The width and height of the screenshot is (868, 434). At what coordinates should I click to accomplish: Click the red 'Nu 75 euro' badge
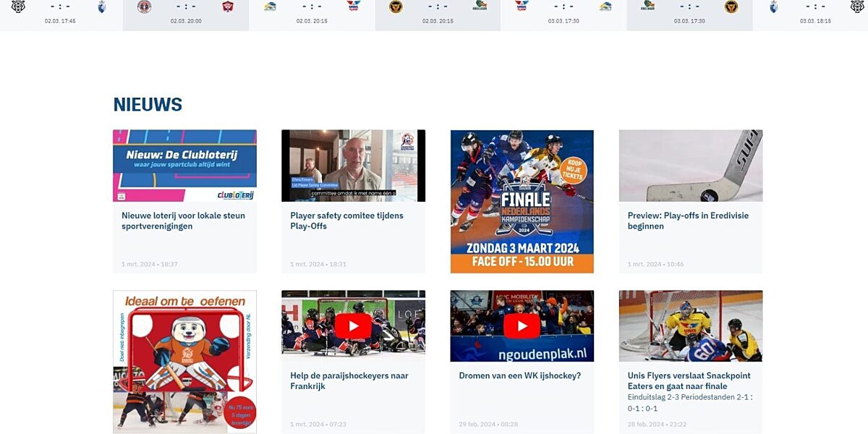241,412
